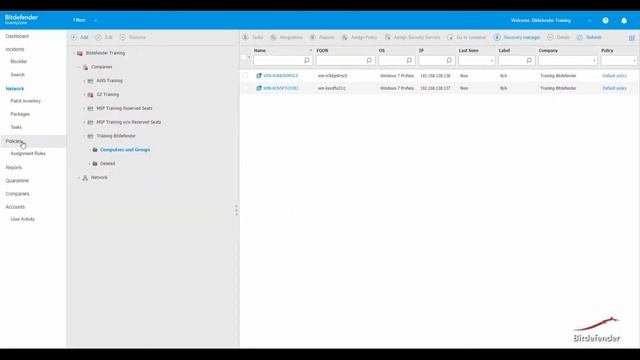Open Default policy link for 192.168.138.136

point(614,76)
